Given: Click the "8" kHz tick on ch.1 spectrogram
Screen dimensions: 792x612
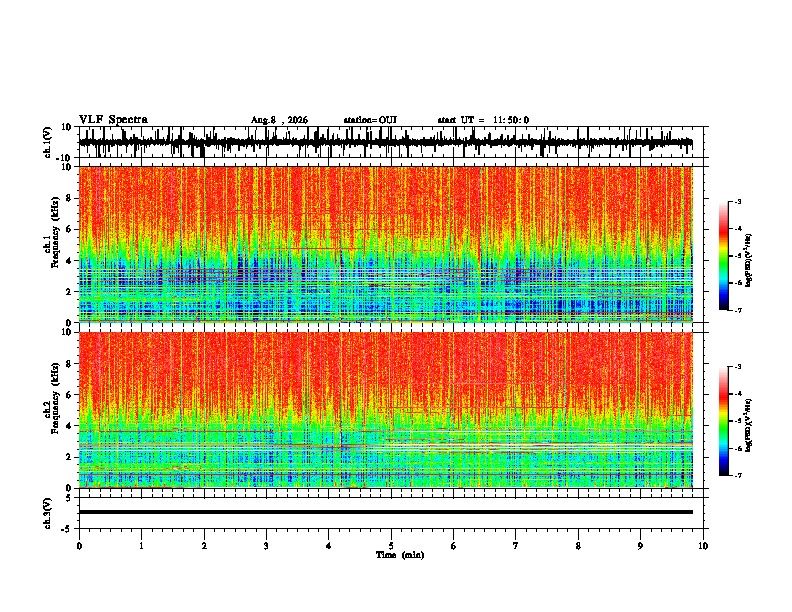Looking at the screenshot, I should tap(69, 198).
